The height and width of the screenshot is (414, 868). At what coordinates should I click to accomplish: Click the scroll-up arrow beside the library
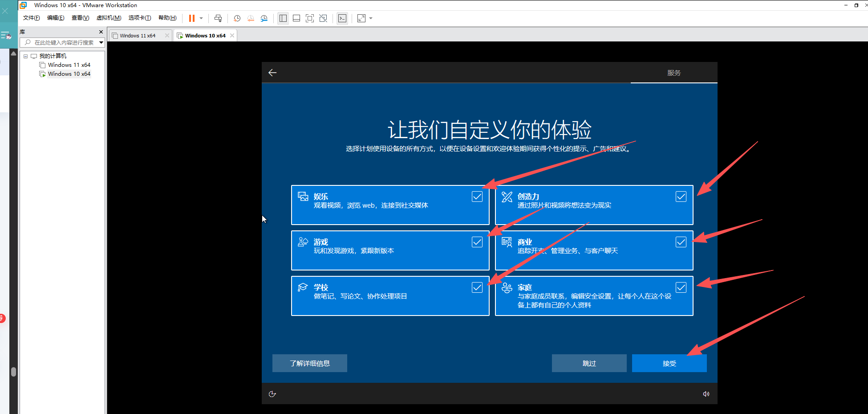13,53
